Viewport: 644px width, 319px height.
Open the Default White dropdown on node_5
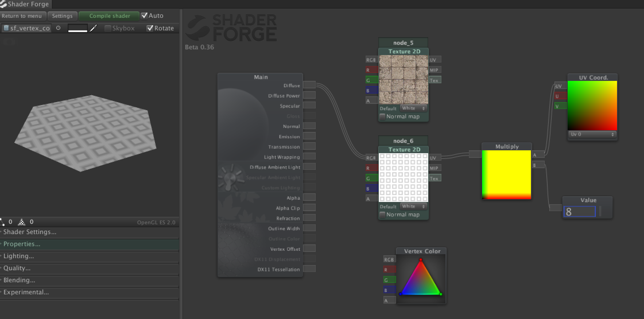tap(413, 108)
